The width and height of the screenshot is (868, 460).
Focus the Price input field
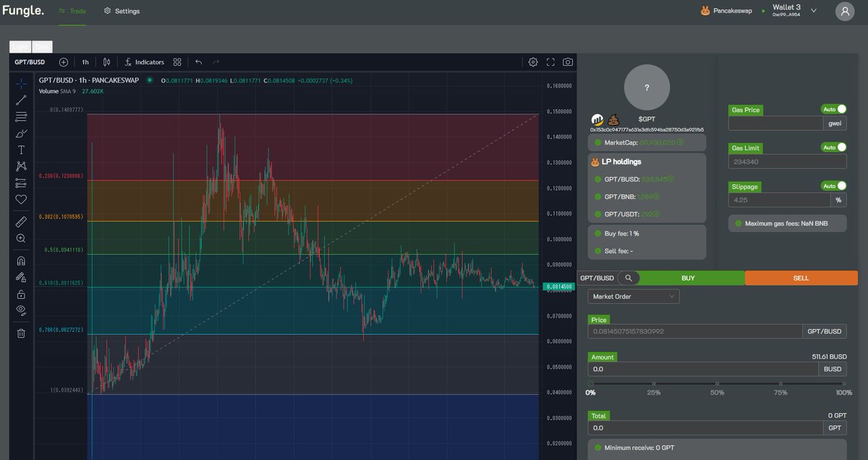(x=695, y=331)
